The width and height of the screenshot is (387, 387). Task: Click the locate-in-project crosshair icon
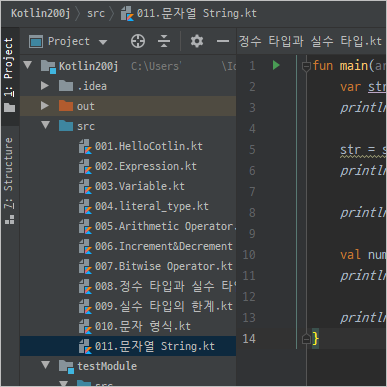(x=138, y=41)
